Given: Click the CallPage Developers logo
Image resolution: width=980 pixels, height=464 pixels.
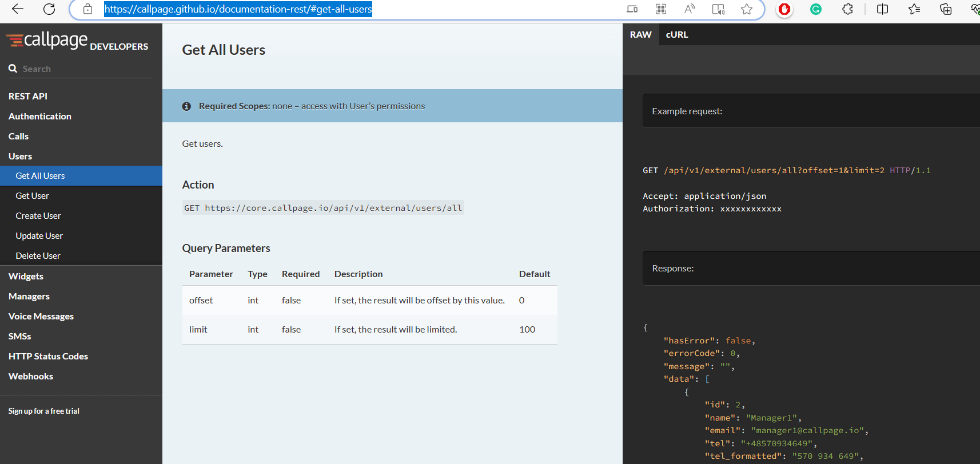Looking at the screenshot, I should [77, 41].
